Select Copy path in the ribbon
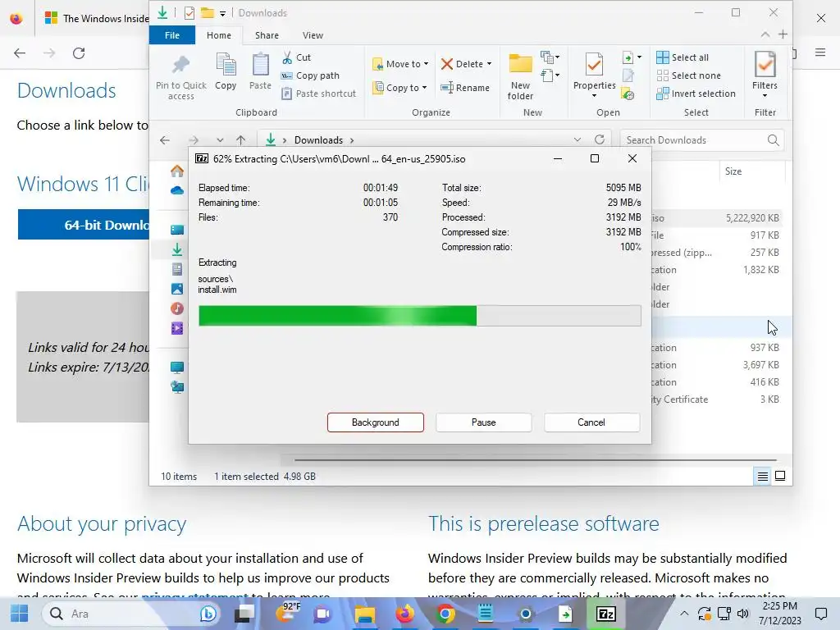This screenshot has height=630, width=840. point(311,75)
